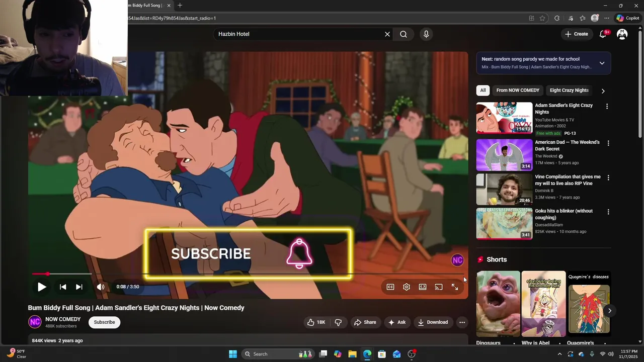Screen dimensions: 644x362
Task: Click the video progress bar scrubber
Action: click(x=47, y=274)
